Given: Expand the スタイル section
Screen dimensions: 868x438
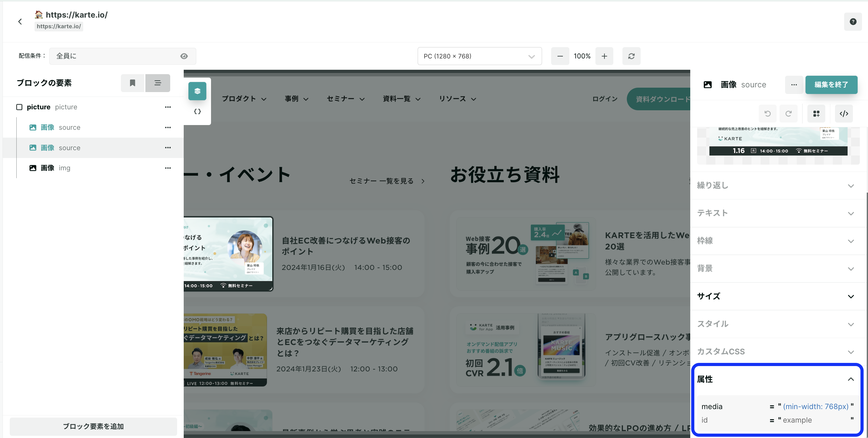Looking at the screenshot, I should 778,324.
